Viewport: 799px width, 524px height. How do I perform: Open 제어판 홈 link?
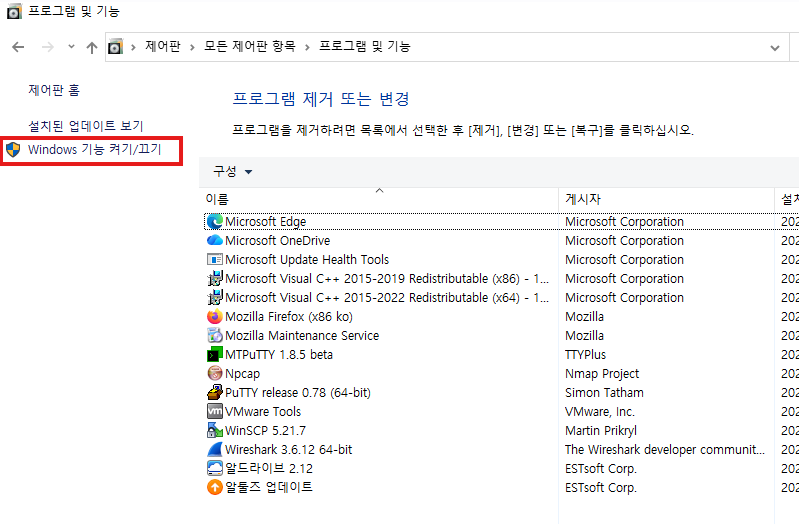[54, 90]
